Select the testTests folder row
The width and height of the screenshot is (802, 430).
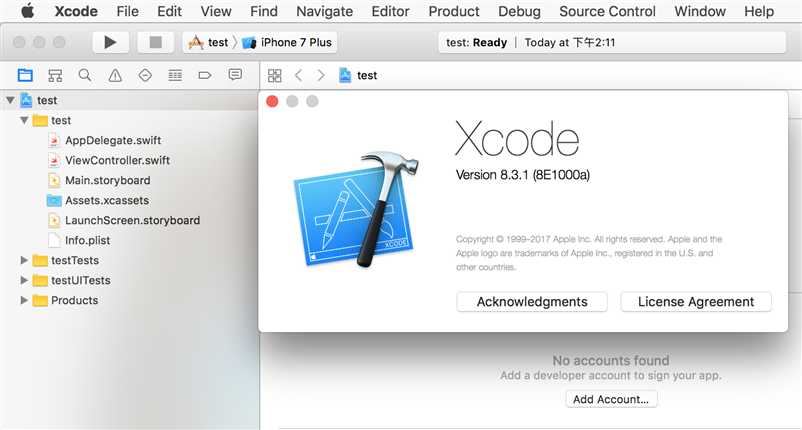pyautogui.click(x=129, y=260)
